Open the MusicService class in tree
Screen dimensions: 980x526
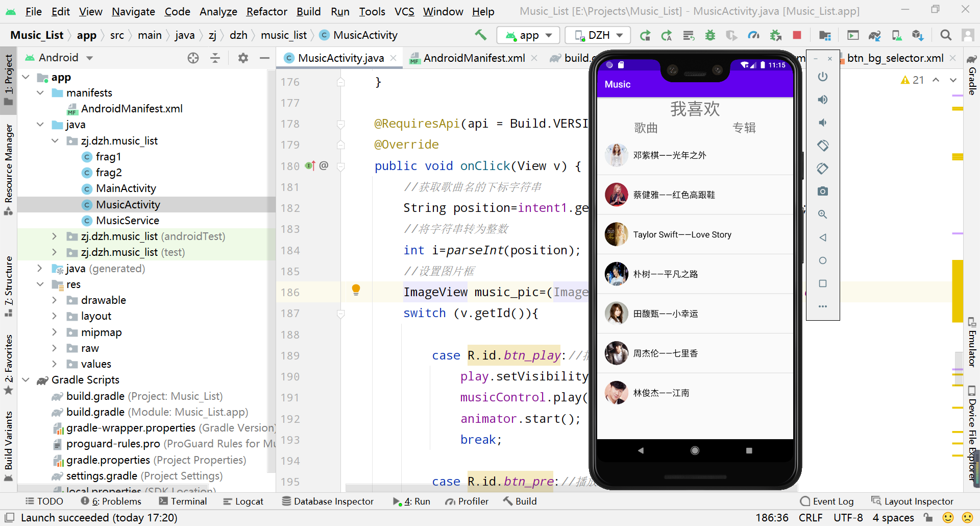coord(128,221)
